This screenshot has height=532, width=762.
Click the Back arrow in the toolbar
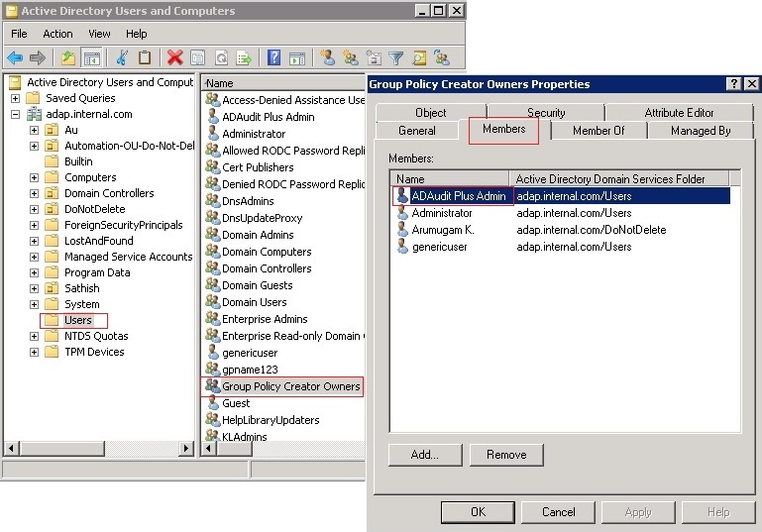15,58
